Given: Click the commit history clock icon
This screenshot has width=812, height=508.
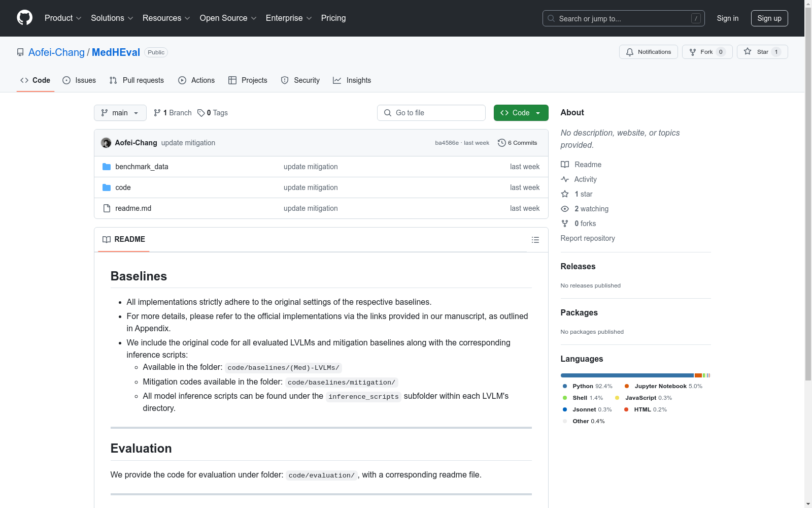Looking at the screenshot, I should click(502, 143).
